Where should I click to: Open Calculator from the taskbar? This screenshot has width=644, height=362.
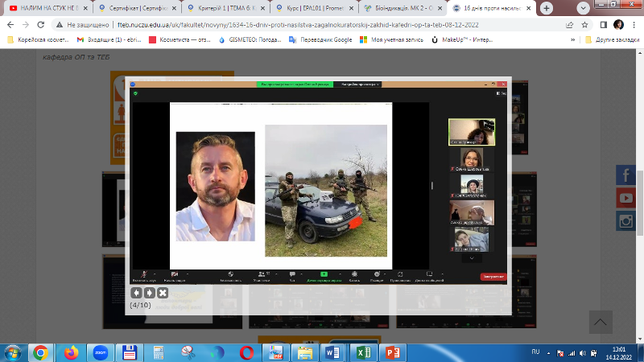pyautogui.click(x=159, y=353)
